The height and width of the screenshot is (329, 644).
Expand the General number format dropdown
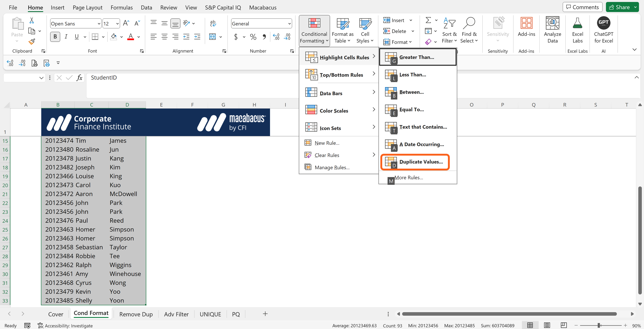(x=289, y=24)
